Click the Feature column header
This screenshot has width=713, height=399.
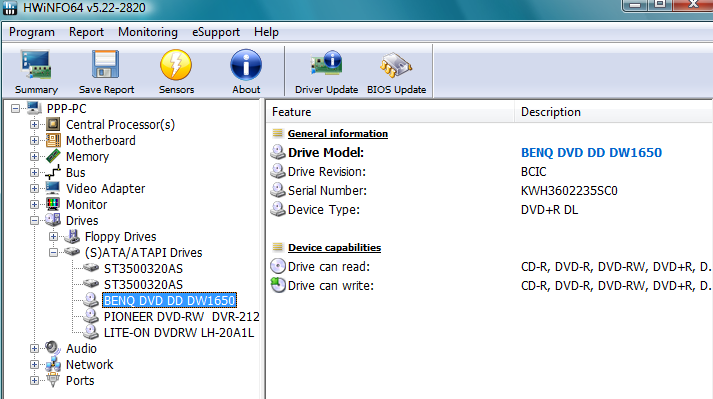pos(390,112)
